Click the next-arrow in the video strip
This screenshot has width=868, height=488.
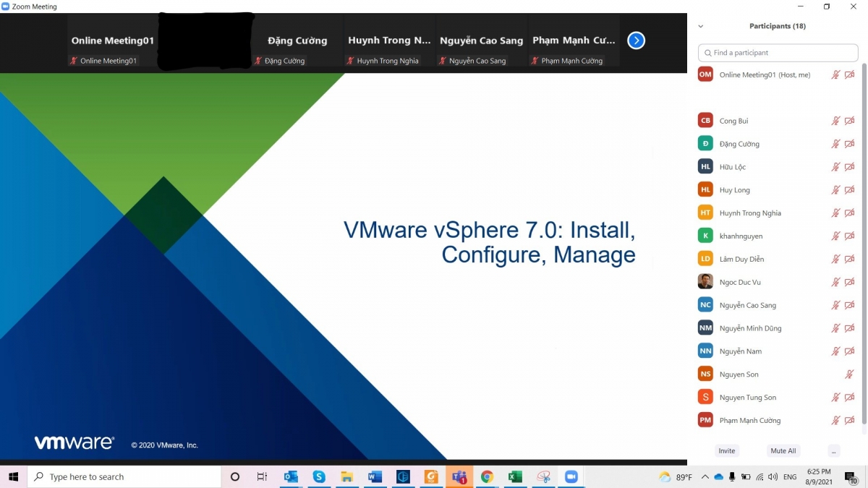[636, 40]
